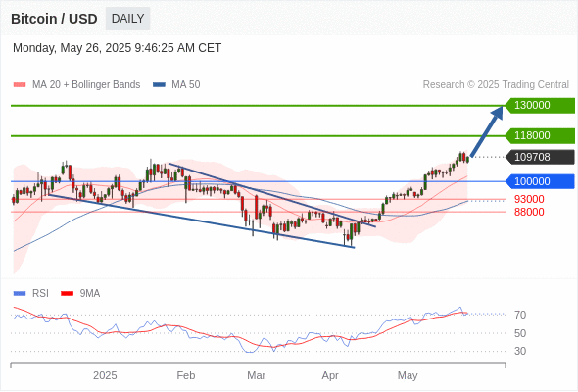Screen dimensions: 578x392
Task: Click the 100000 blue pivot tag
Action: tap(540, 181)
